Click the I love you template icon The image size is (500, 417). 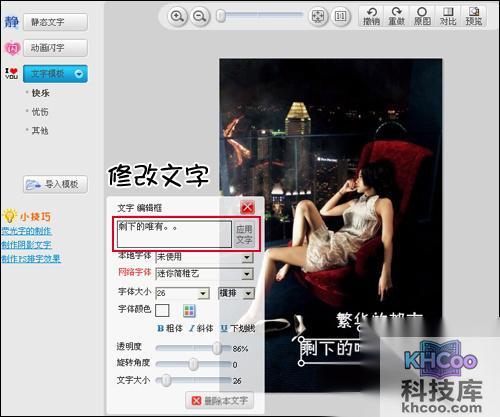[12, 73]
